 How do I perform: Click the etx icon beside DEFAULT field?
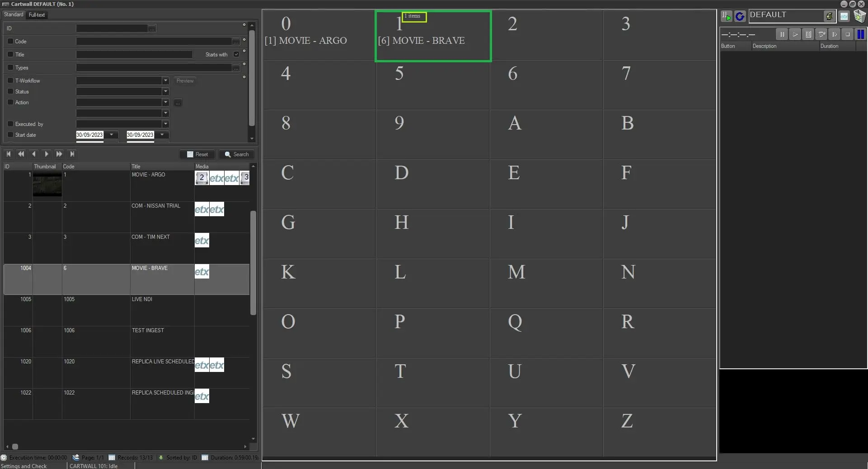(844, 16)
